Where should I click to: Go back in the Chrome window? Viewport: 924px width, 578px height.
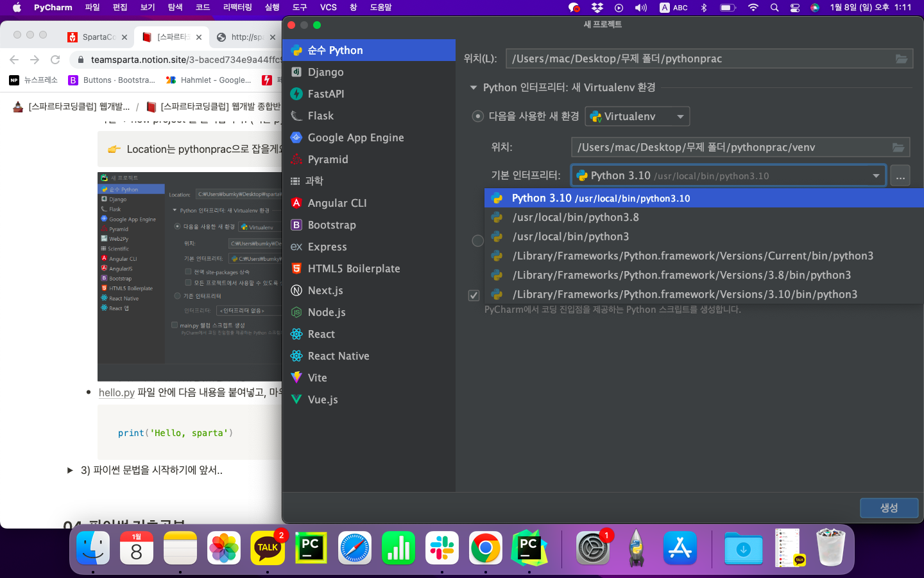click(14, 60)
